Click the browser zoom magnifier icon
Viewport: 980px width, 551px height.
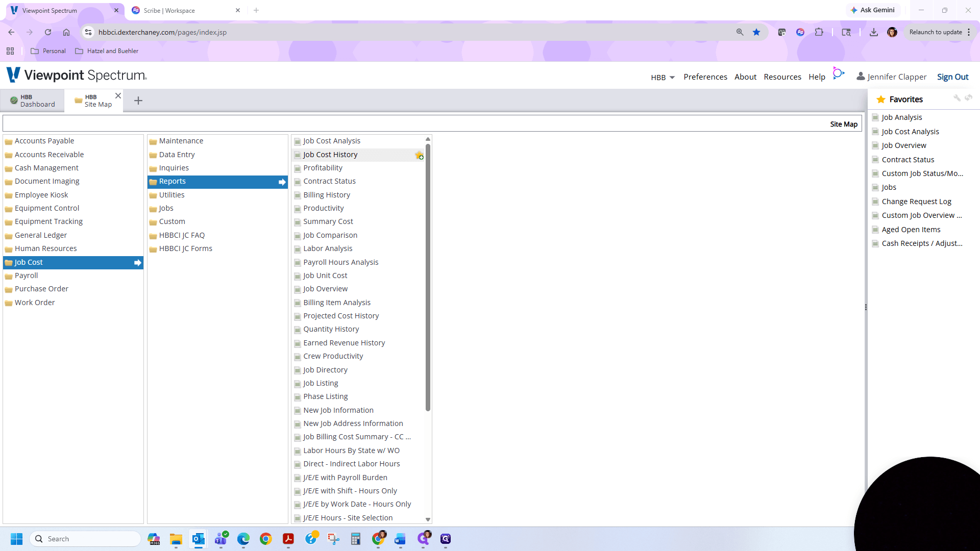740,32
